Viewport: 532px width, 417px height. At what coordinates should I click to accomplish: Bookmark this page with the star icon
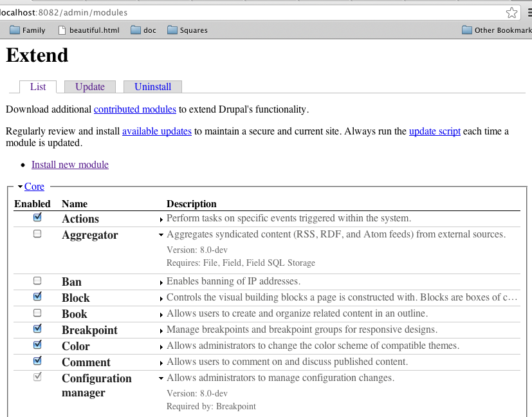[x=511, y=12]
